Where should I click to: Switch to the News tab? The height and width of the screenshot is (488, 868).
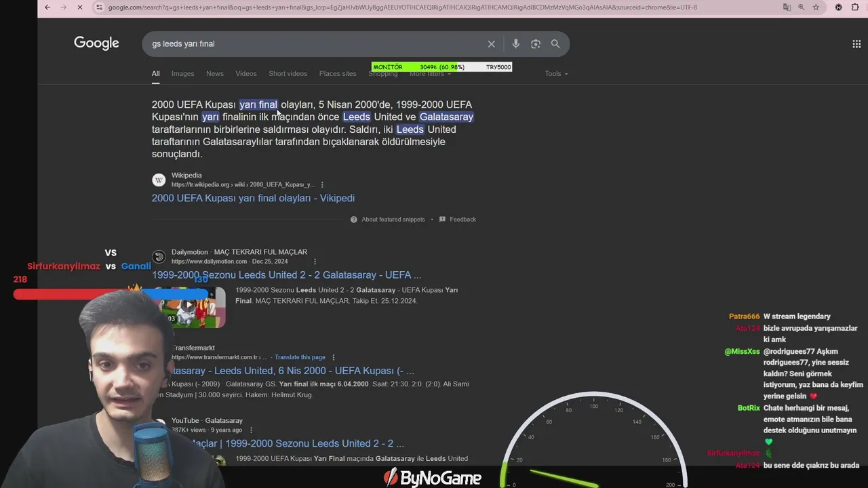[x=215, y=73]
